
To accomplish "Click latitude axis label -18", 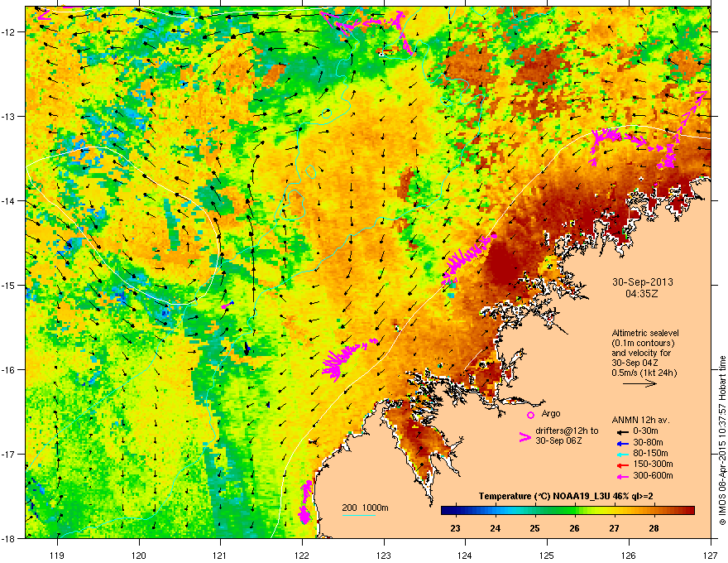I will click(x=9, y=538).
